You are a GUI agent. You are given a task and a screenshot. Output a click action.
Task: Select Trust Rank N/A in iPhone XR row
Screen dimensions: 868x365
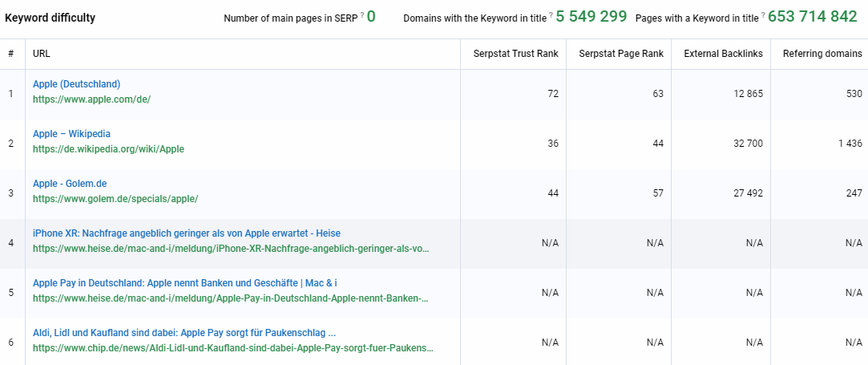[551, 242]
